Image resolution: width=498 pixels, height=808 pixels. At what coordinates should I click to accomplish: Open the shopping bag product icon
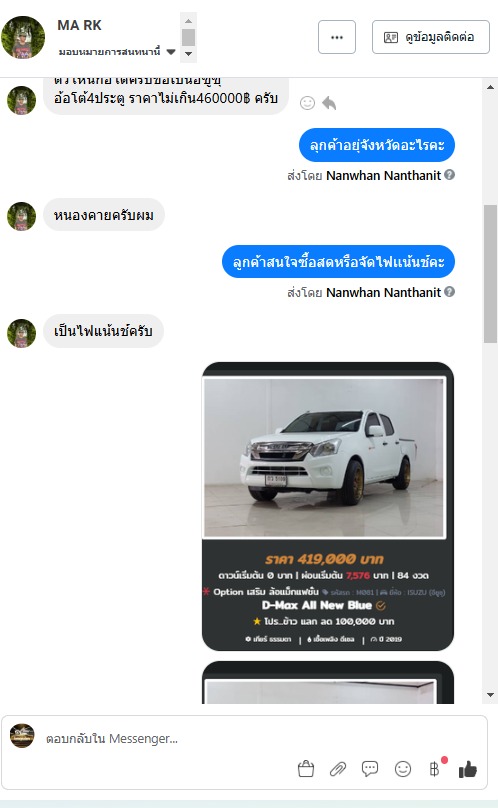pyautogui.click(x=306, y=769)
